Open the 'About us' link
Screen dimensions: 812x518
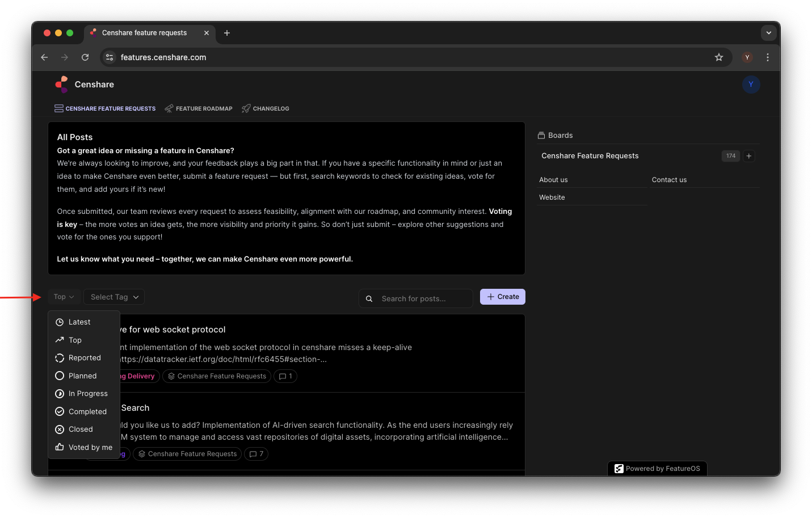pyautogui.click(x=553, y=180)
